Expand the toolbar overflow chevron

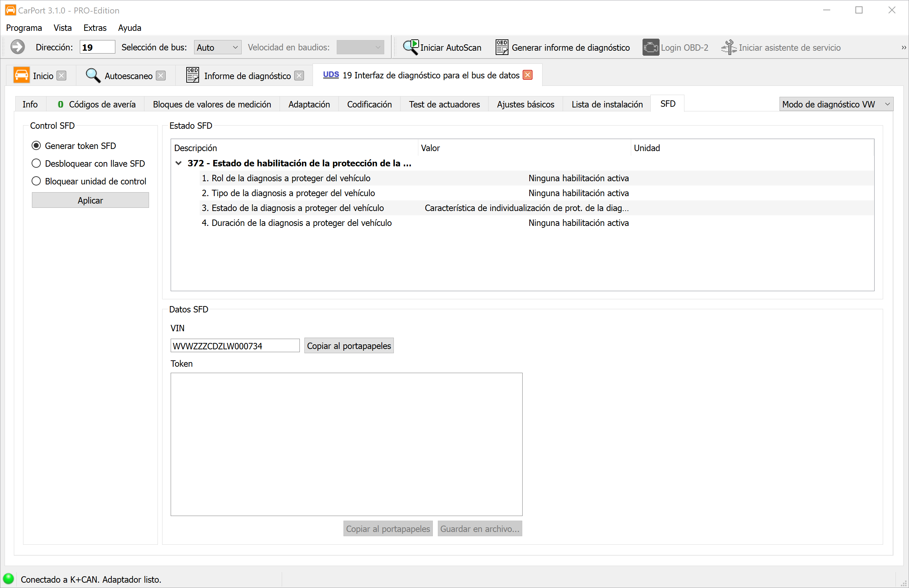click(903, 48)
